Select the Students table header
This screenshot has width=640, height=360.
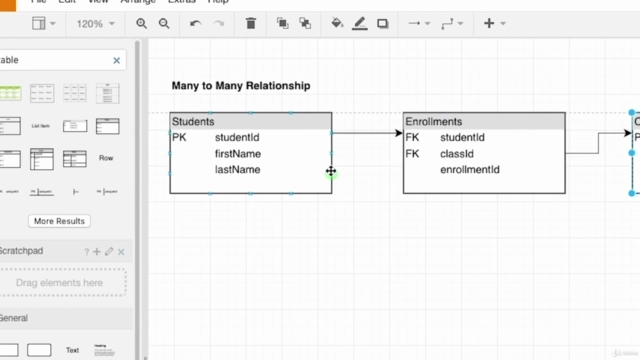click(251, 121)
